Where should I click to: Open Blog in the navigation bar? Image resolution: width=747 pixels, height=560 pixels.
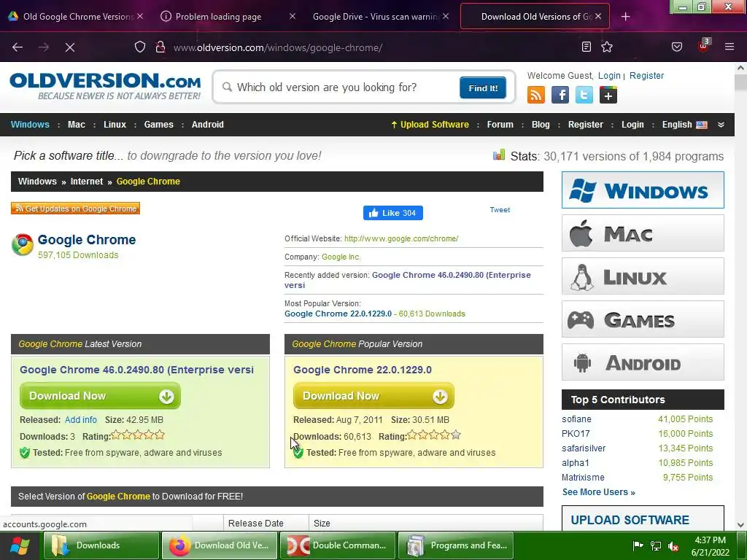pos(541,125)
